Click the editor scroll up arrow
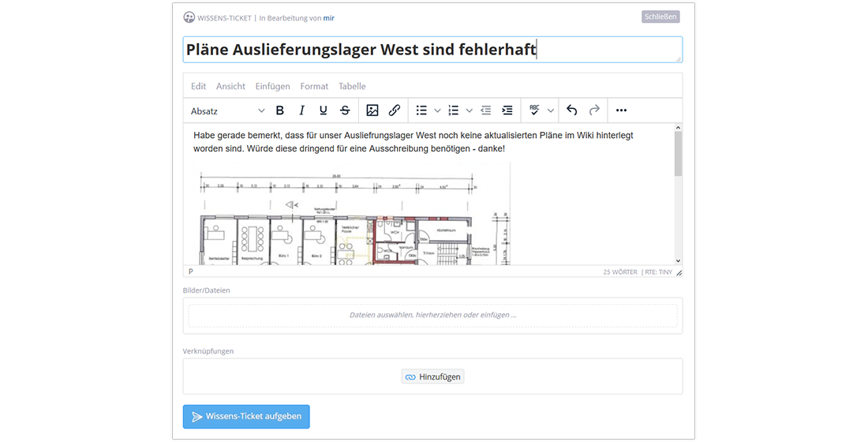Screen dimensions: 868x442 click(678, 128)
